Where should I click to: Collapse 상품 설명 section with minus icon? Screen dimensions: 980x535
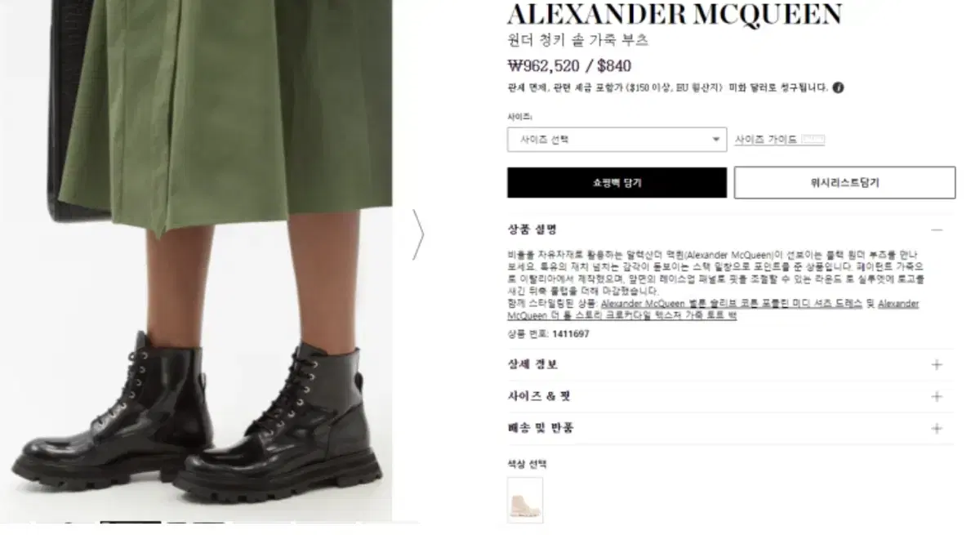click(937, 230)
